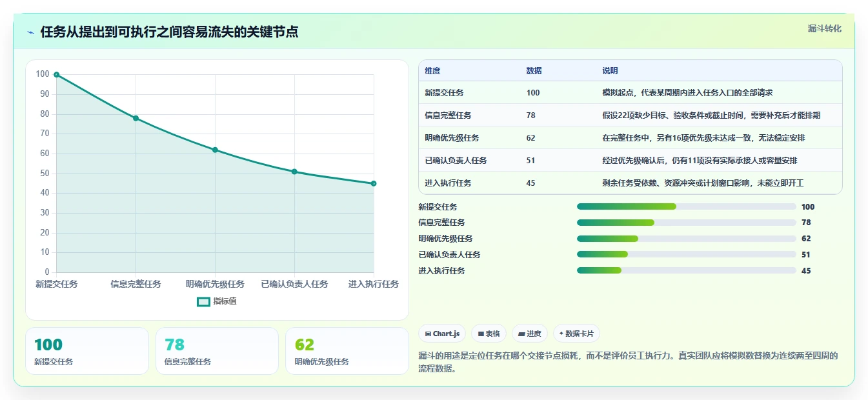Click the description starting with 假设22项
Image resolution: width=868 pixels, height=400 pixels.
pos(711,115)
